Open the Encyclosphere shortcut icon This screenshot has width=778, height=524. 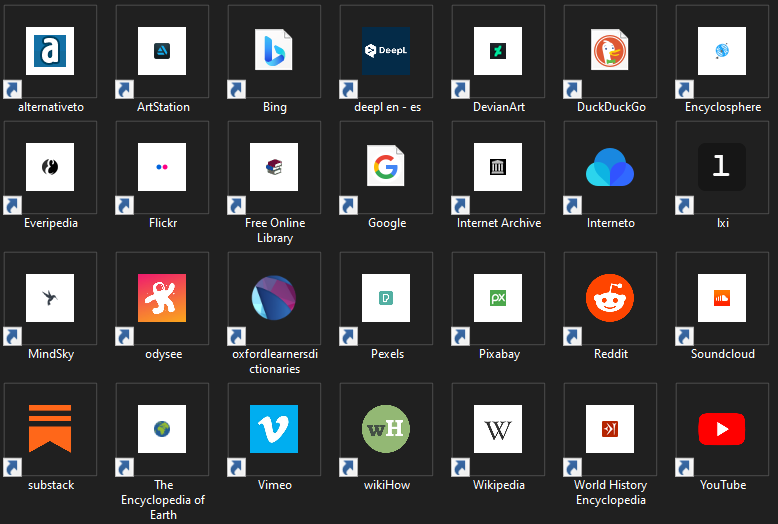(722, 51)
